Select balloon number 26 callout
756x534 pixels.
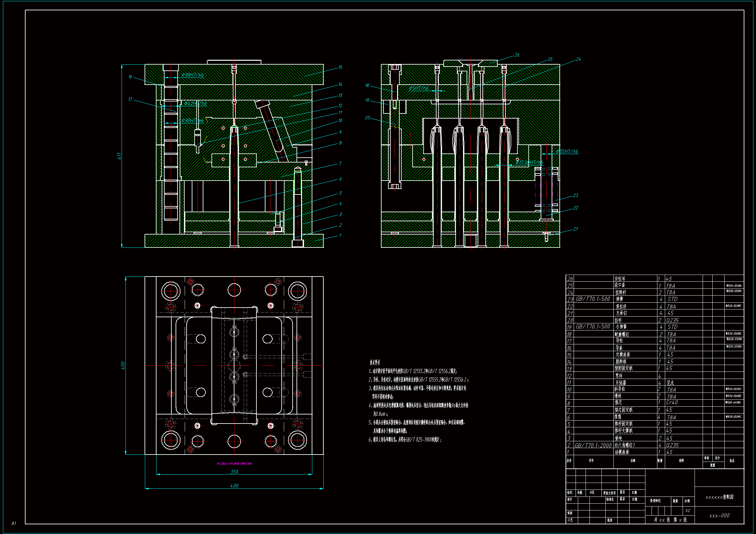(517, 55)
